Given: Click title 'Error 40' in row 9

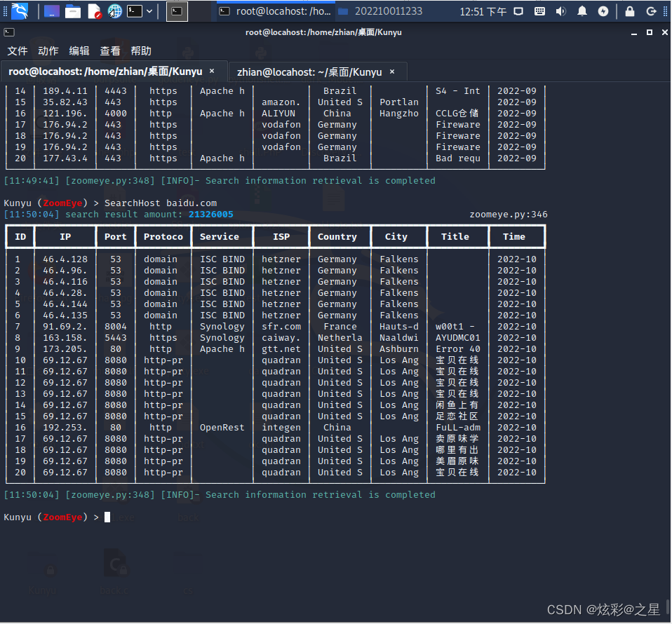Looking at the screenshot, I should [x=458, y=348].
